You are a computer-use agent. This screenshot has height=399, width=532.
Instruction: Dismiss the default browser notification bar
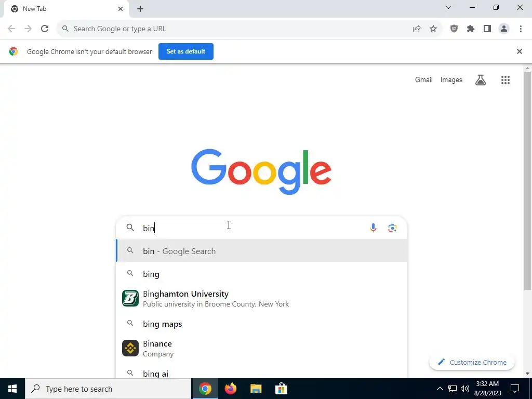[x=520, y=51]
